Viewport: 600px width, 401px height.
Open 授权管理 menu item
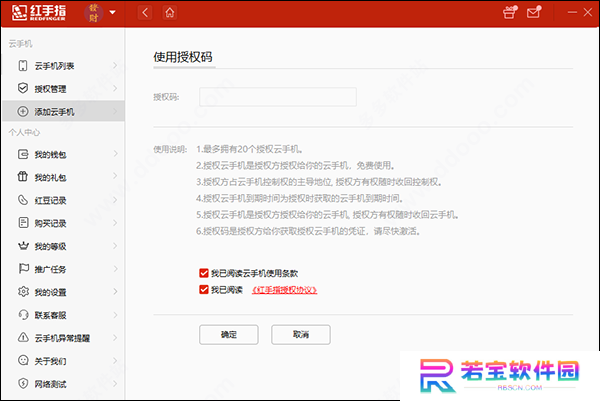(63, 88)
